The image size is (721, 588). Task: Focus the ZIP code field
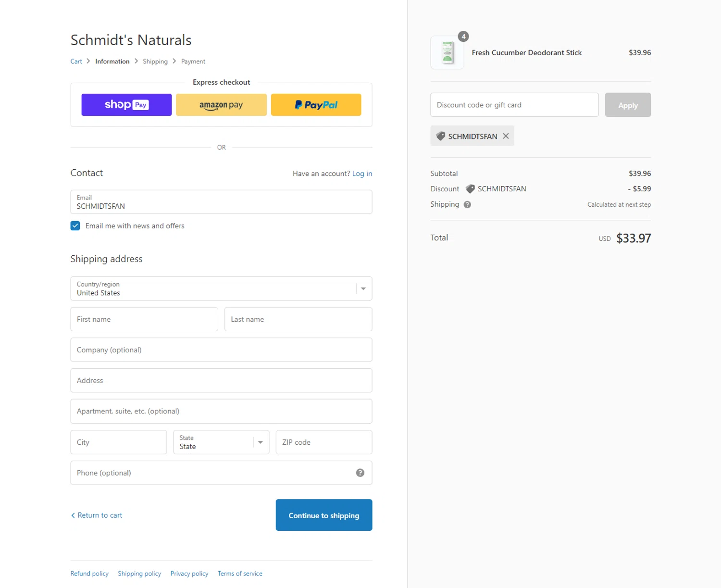pyautogui.click(x=324, y=442)
